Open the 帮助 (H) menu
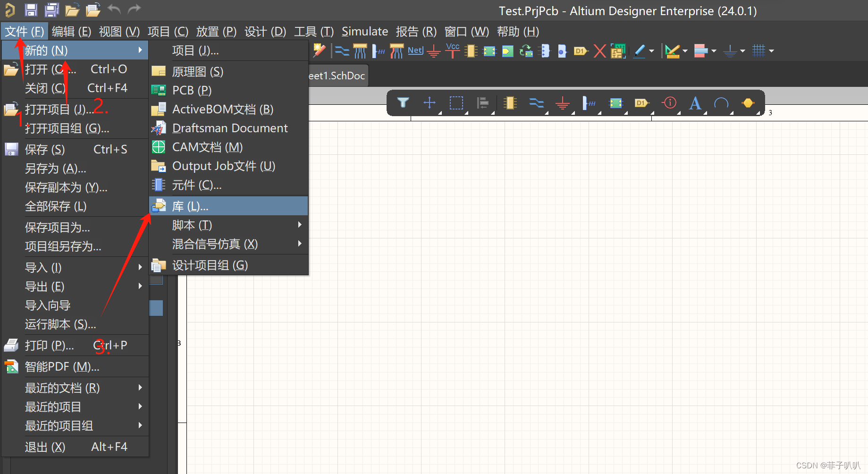 pos(518,32)
